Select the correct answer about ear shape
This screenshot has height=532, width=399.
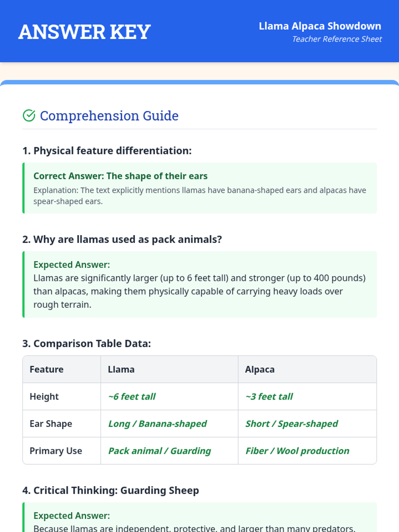pos(120,176)
